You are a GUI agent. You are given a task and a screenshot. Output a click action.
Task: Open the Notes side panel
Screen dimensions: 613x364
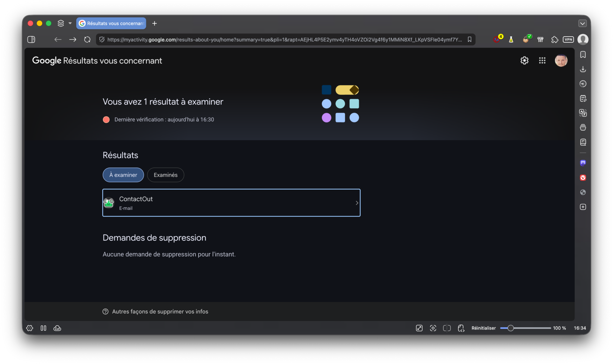coord(583,99)
